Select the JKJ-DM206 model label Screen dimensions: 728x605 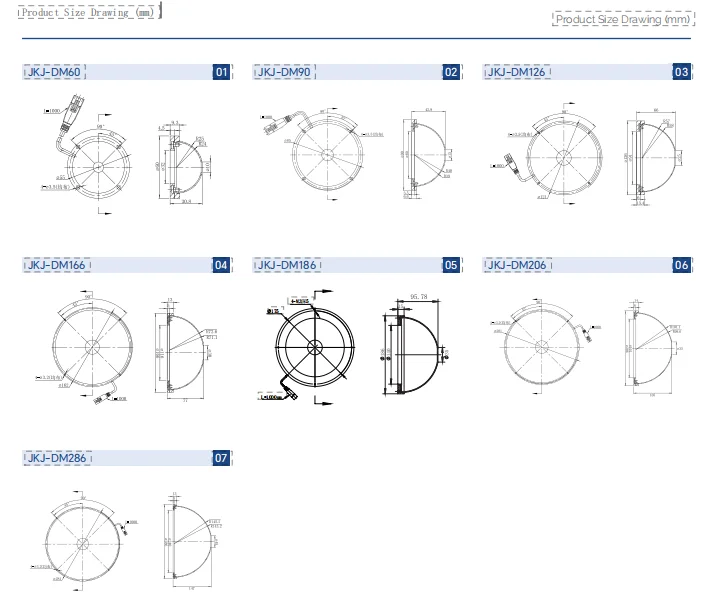[517, 265]
